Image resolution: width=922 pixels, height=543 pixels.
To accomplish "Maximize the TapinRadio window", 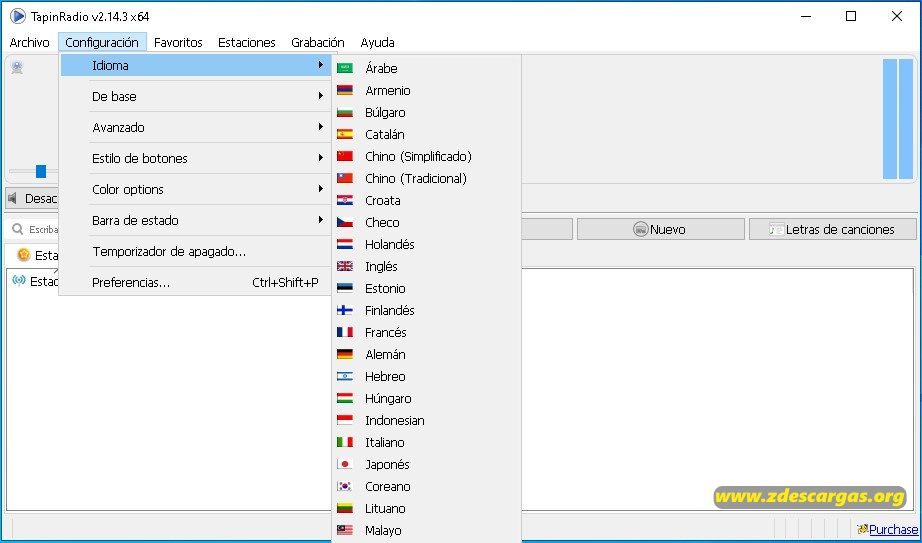I will 851,16.
